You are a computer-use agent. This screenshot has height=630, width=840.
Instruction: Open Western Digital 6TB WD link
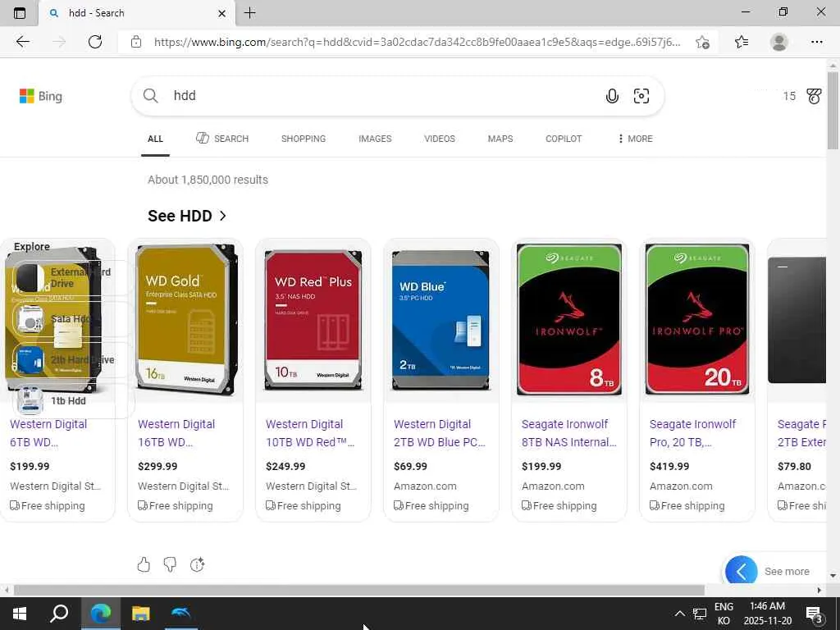coord(48,433)
